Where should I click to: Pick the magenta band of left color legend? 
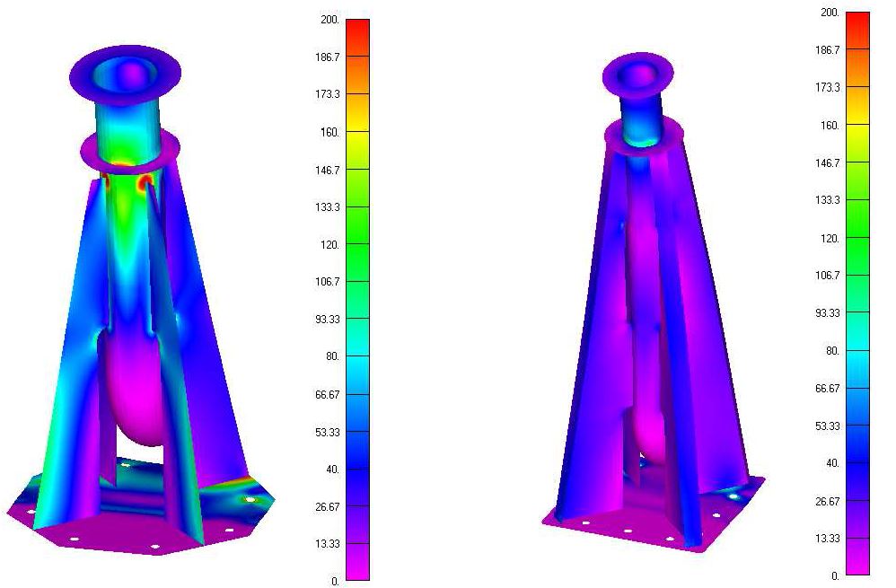(357, 563)
